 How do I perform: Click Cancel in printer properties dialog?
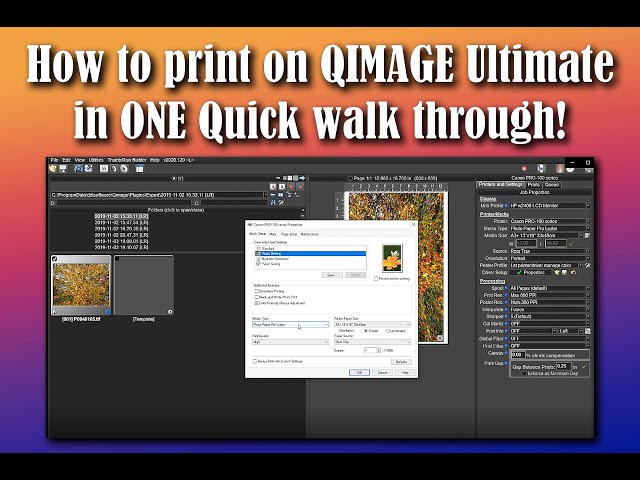click(382, 372)
